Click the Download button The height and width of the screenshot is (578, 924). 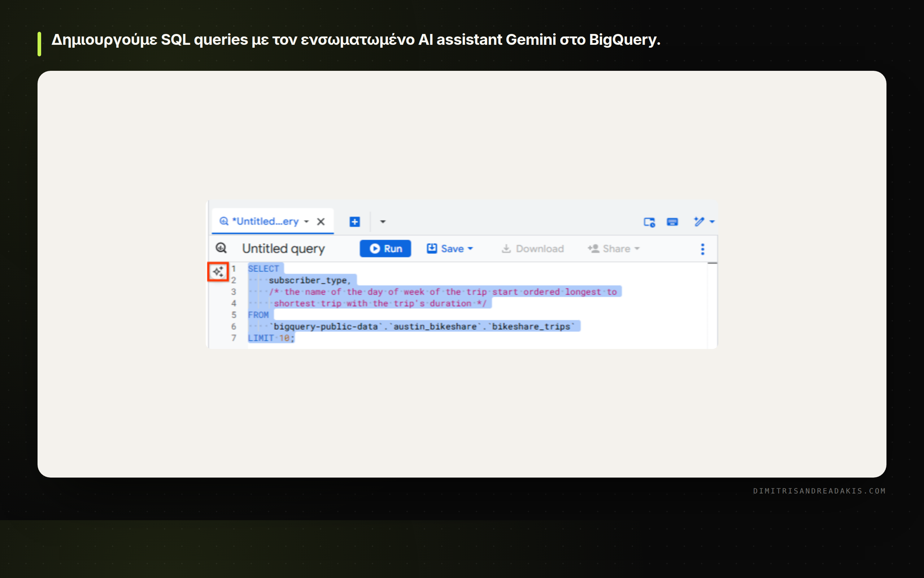532,249
